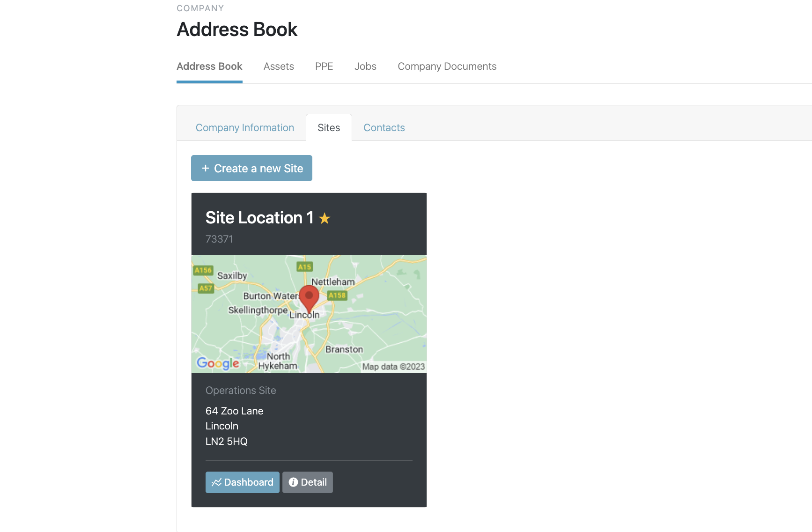Open the PPE tab

324,66
